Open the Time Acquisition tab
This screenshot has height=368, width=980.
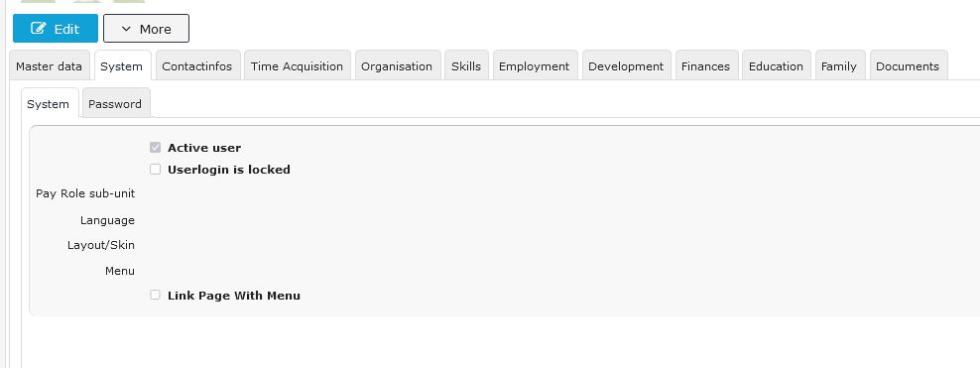297,65
